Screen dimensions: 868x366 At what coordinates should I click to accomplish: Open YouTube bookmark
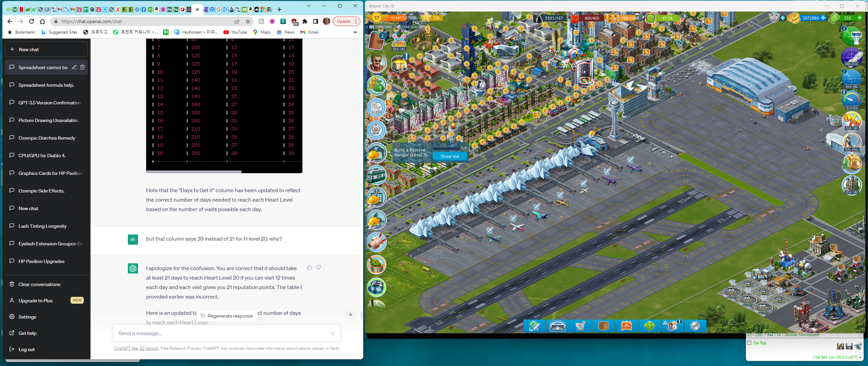235,32
